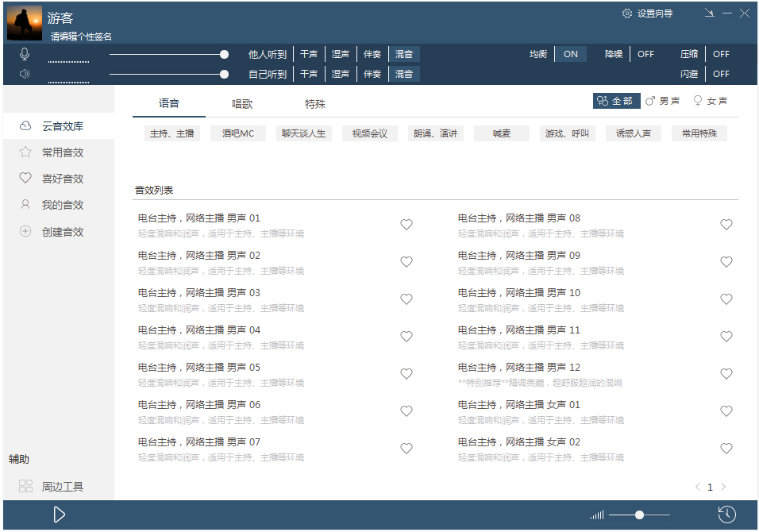Click heart icon for 男声 08 effect

click(x=726, y=225)
